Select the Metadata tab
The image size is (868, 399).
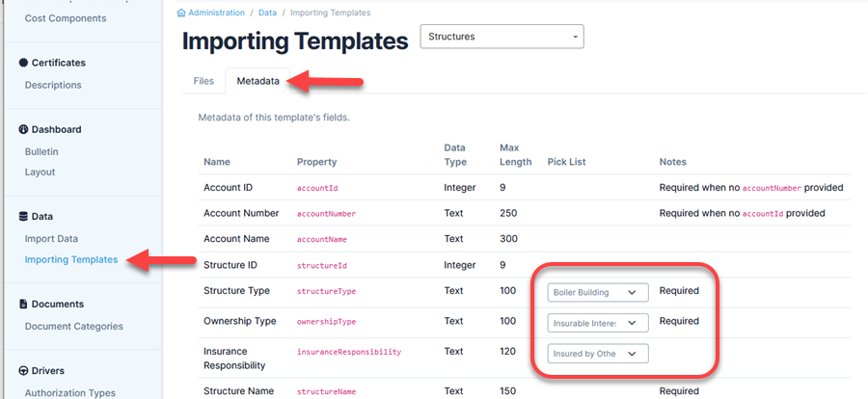pos(258,81)
